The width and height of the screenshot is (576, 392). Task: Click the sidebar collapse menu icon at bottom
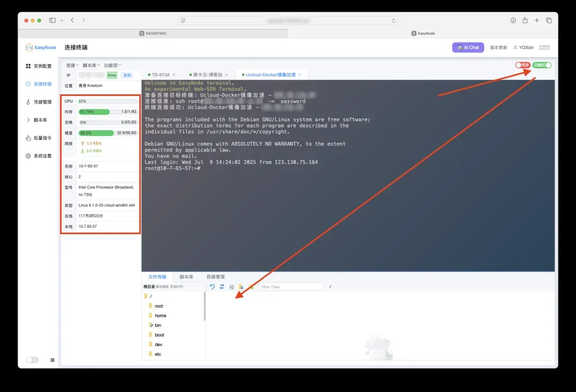point(52,360)
